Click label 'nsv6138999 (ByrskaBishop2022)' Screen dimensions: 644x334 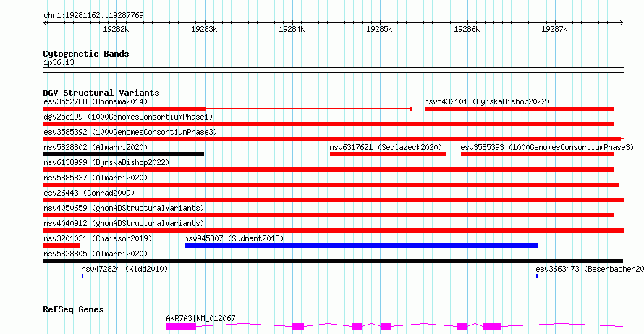pyautogui.click(x=106, y=162)
